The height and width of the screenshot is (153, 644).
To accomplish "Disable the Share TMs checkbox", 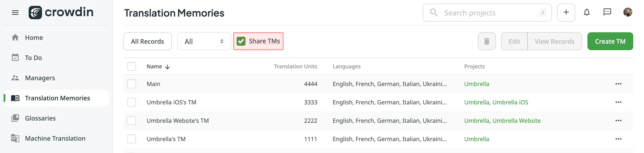I will coord(241,41).
